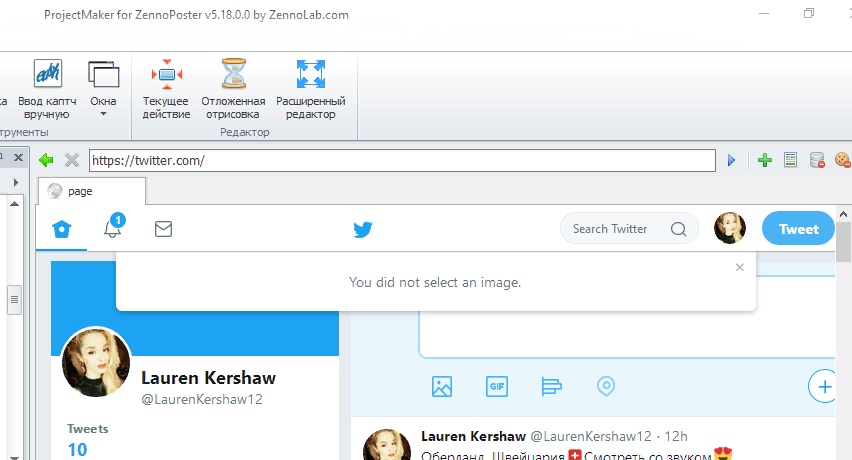This screenshot has height=460, width=852.
Task: Open profile avatar menu in header
Action: 730,228
